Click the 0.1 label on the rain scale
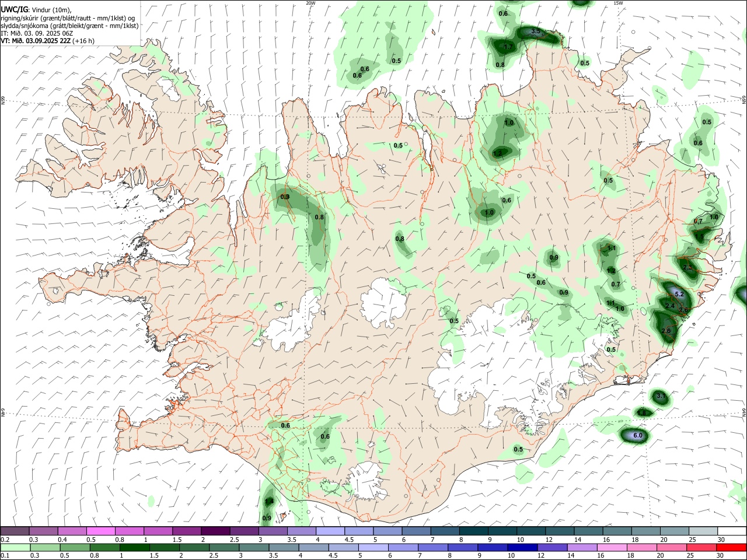The height and width of the screenshot is (560, 747). (x=5, y=556)
